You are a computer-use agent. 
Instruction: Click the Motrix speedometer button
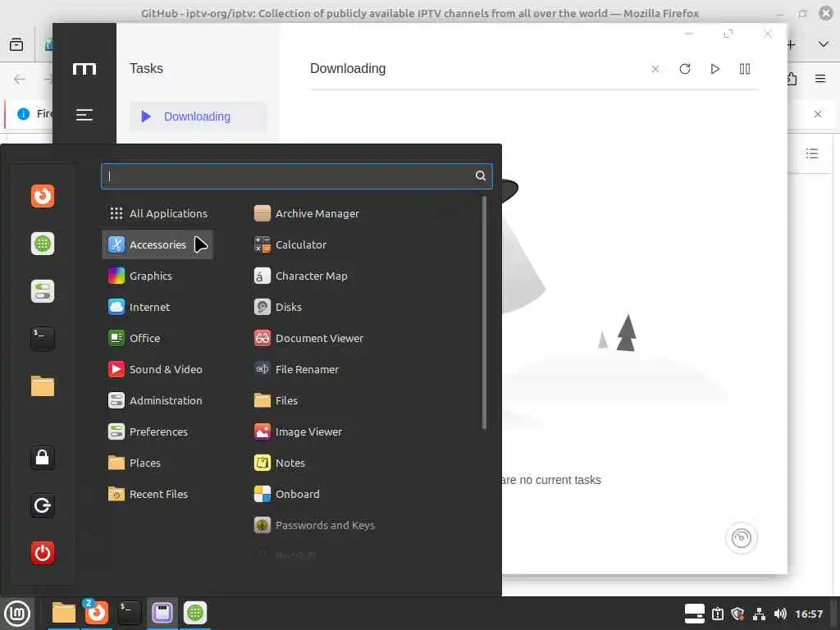tap(742, 538)
